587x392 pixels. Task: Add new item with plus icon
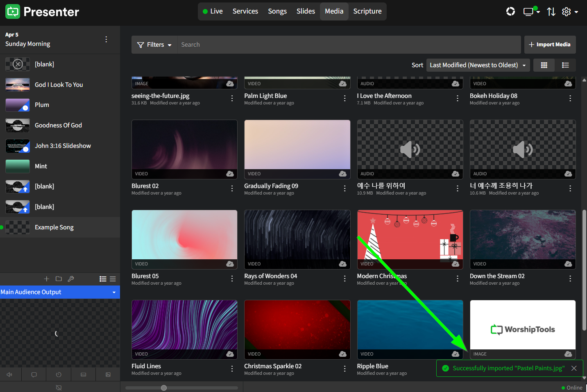pyautogui.click(x=46, y=279)
